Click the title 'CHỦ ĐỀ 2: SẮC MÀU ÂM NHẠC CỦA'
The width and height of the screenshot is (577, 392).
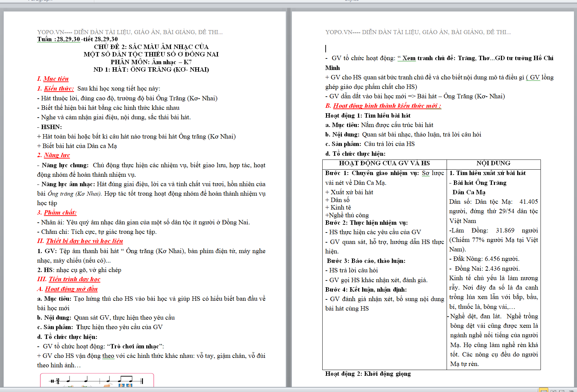point(151,47)
